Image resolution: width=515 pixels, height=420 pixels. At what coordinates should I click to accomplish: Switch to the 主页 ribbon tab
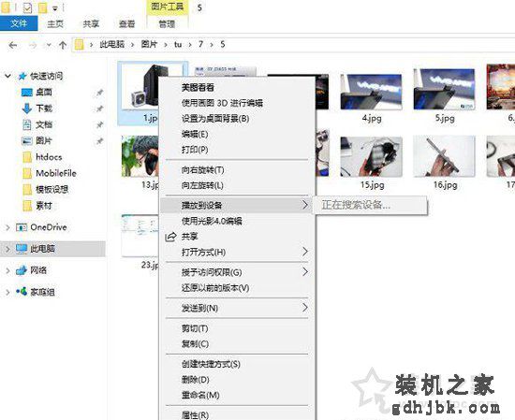pos(55,24)
